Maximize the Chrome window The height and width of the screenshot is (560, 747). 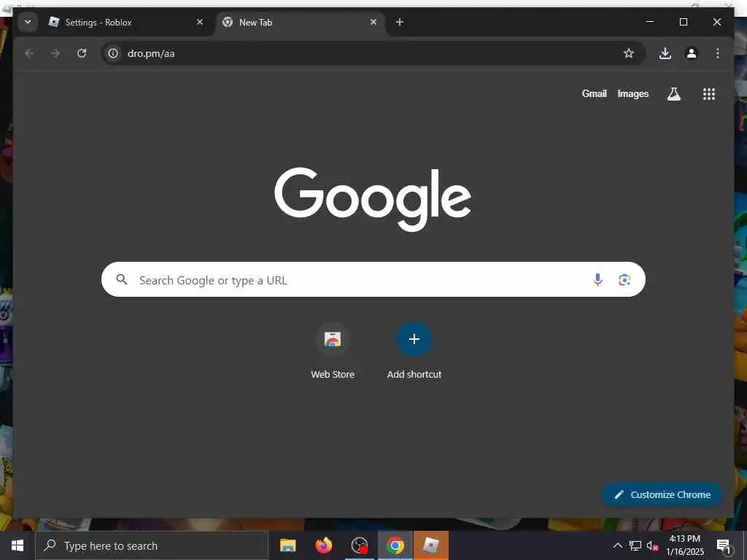coord(683,22)
